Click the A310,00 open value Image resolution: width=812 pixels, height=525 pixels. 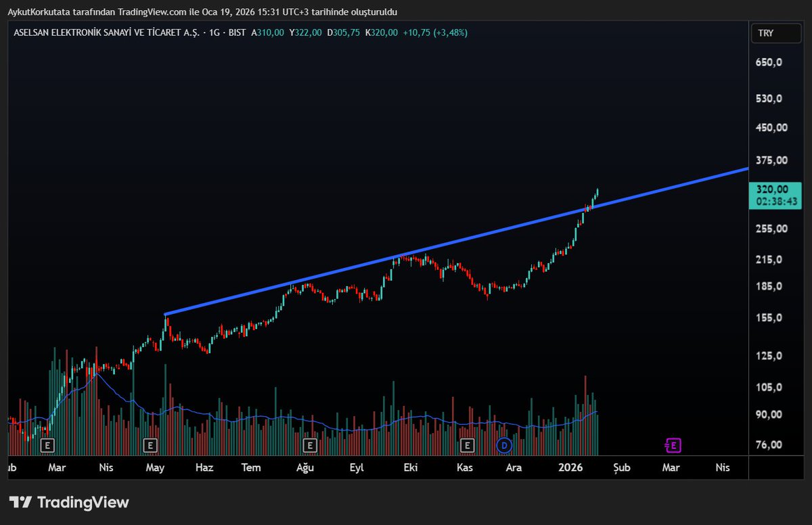click(x=268, y=32)
